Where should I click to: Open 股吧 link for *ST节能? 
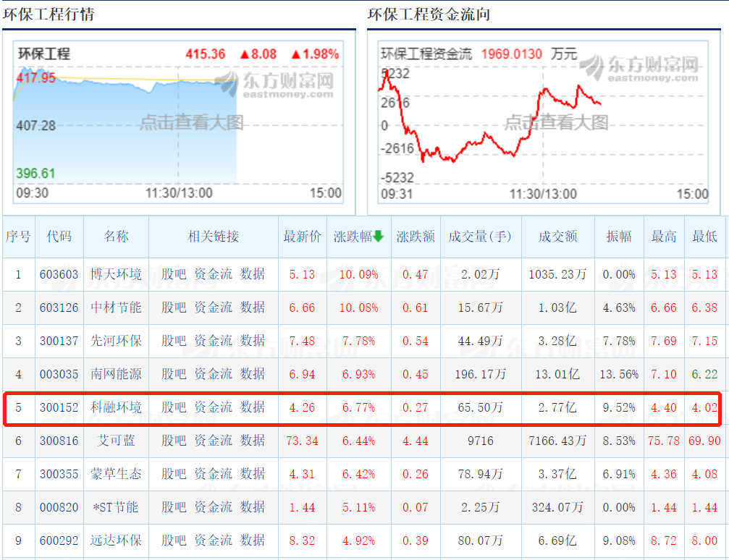(174, 507)
